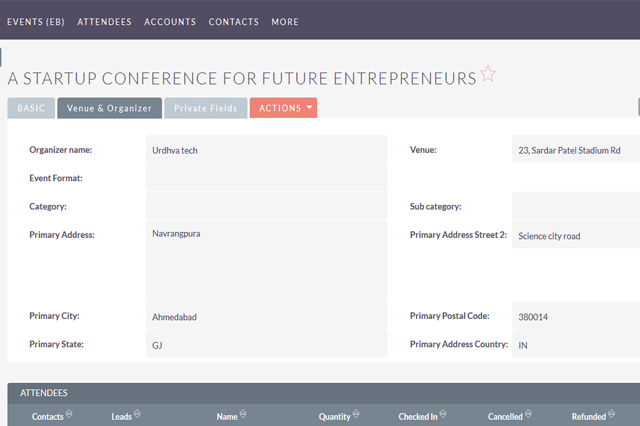This screenshot has width=640, height=426.
Task: Open the MORE navigation menu
Action: tap(284, 21)
